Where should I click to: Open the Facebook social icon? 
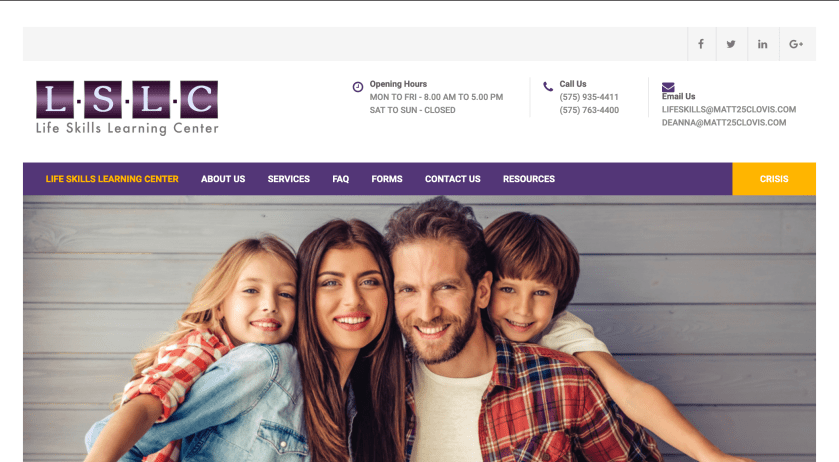coord(701,44)
